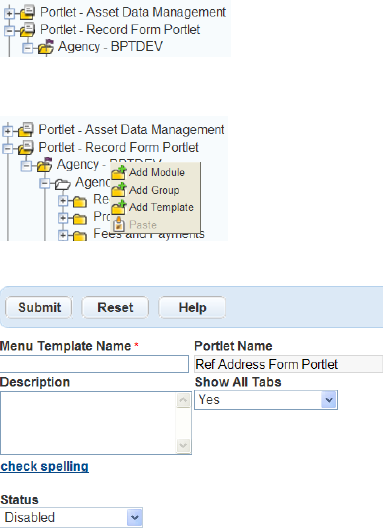Click the Fees and Payments folder icon
The height and width of the screenshot is (532, 383).
(79, 236)
